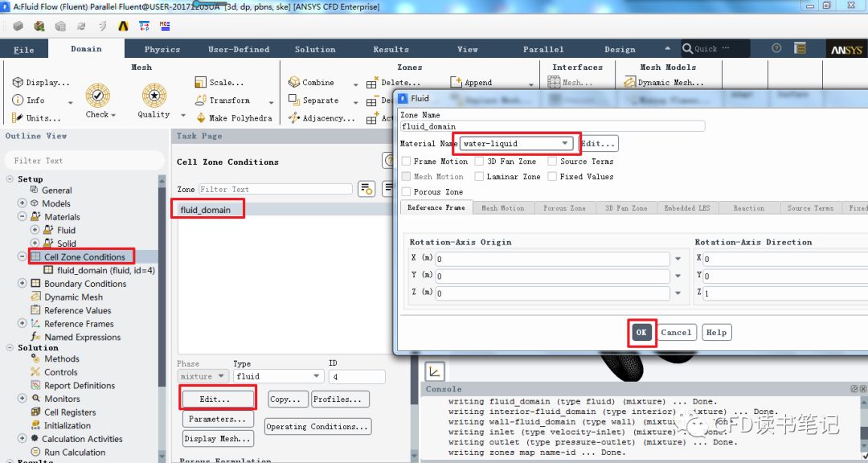Screen dimensions: 868x463
Task: Toggle the Porous Zone checkbox
Action: tap(406, 192)
